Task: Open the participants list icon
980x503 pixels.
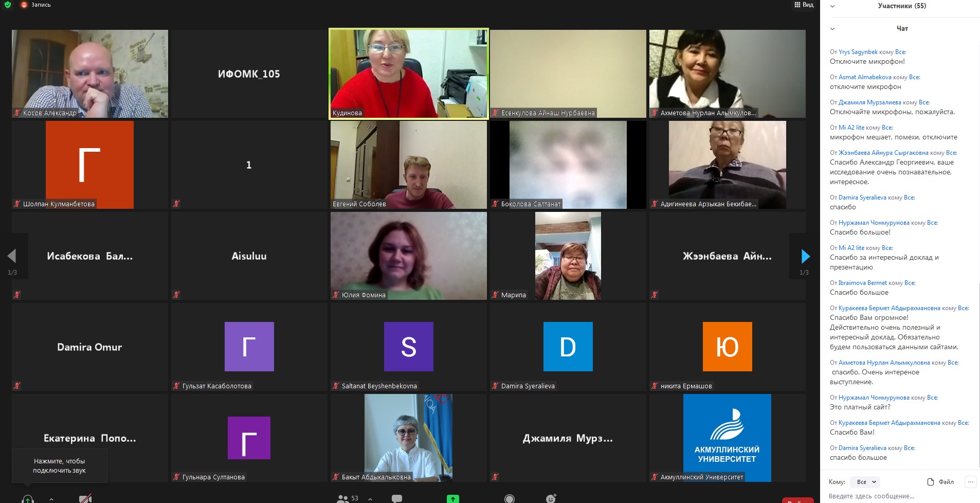Action: [343, 498]
